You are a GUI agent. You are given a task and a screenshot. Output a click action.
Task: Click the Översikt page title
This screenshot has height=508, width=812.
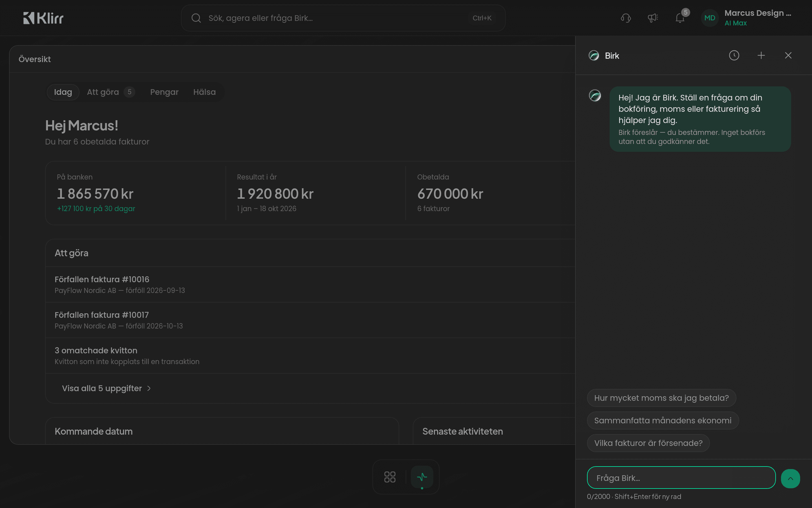coord(35,60)
